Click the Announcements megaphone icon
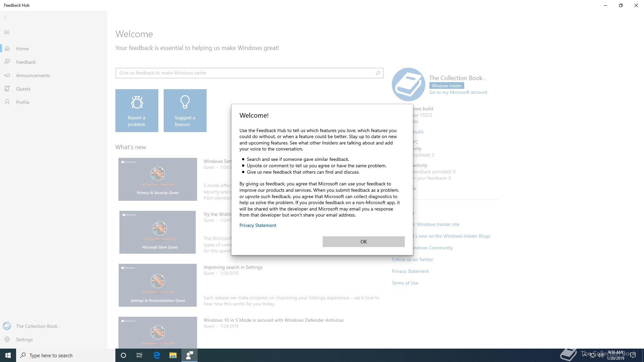The image size is (644, 362). (x=7, y=75)
